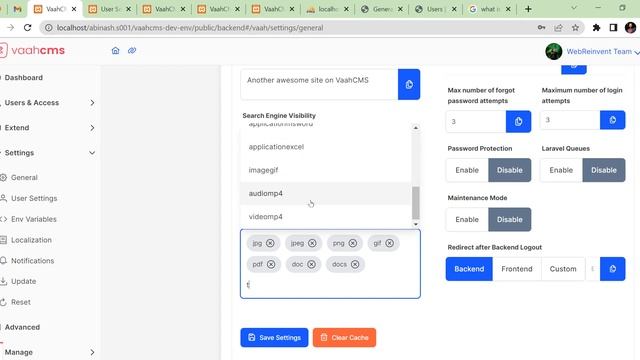Select audiomp4 option
640x360 pixels.
pos(326,193)
